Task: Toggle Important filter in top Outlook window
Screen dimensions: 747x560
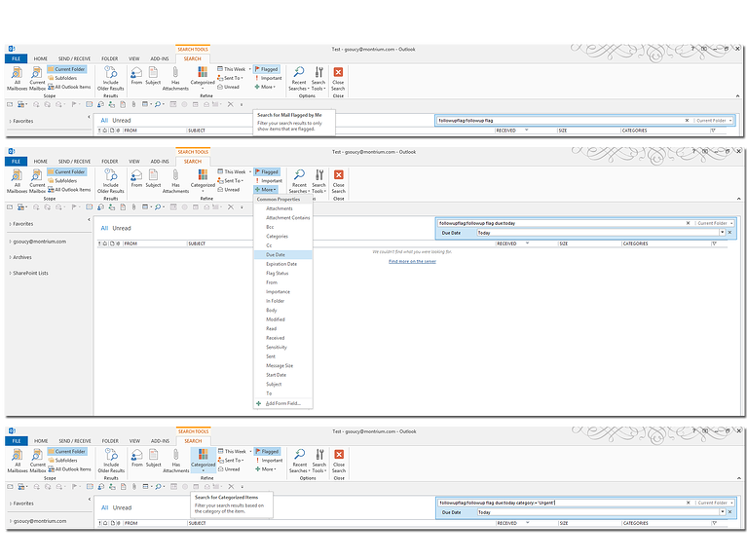Action: coord(269,78)
